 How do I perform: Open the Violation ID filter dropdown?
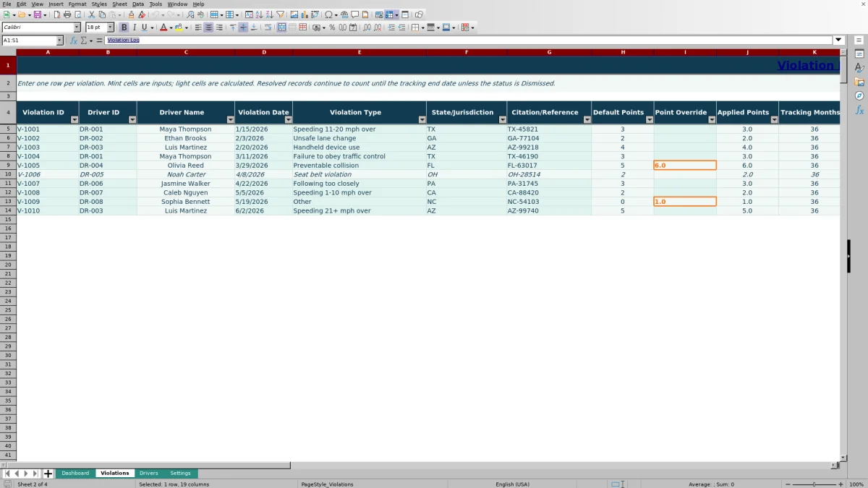tap(74, 120)
